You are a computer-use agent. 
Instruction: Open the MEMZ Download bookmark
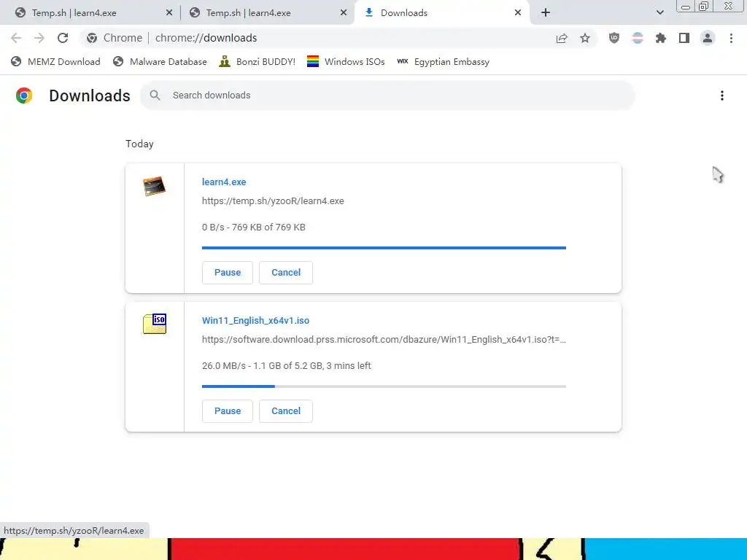click(55, 62)
